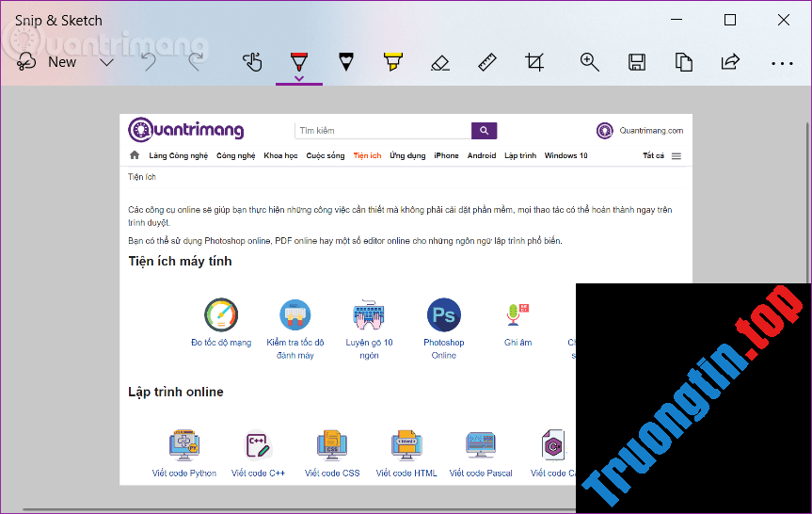Undo the last action

[149, 62]
